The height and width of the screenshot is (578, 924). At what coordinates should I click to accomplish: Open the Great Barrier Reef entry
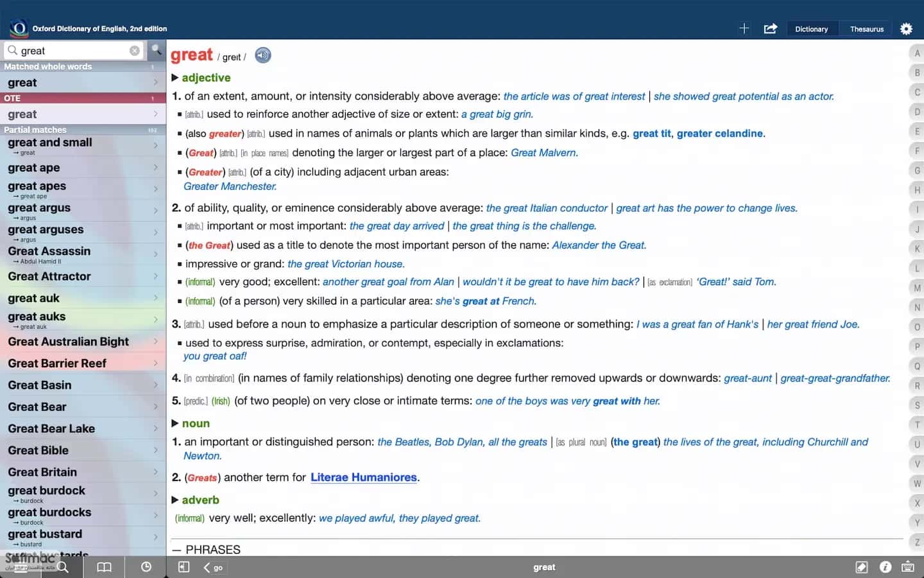[x=83, y=363]
